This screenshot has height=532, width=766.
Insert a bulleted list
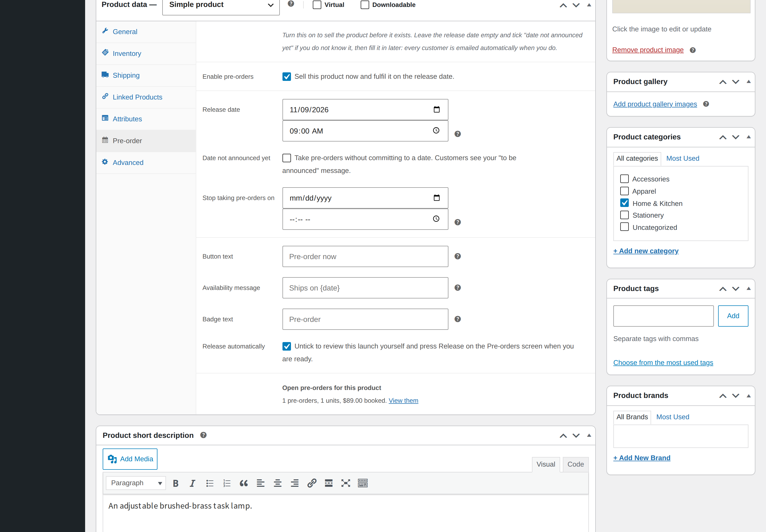pos(210,483)
